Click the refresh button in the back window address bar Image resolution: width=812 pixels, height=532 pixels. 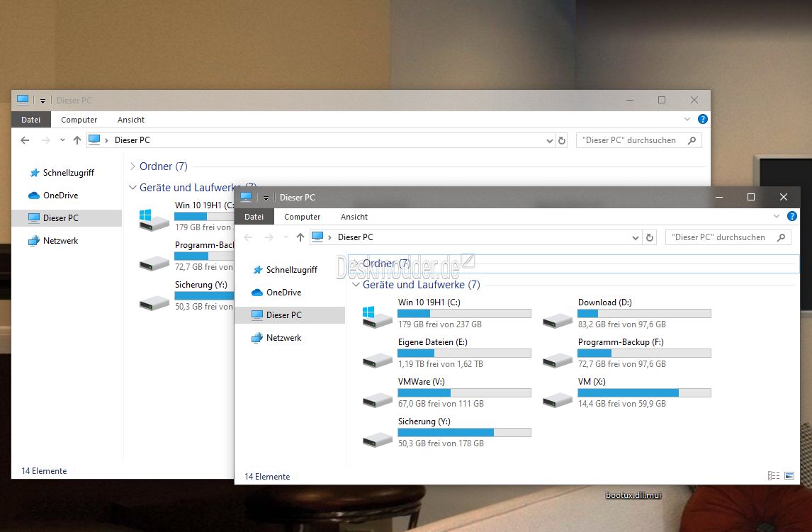coord(562,140)
